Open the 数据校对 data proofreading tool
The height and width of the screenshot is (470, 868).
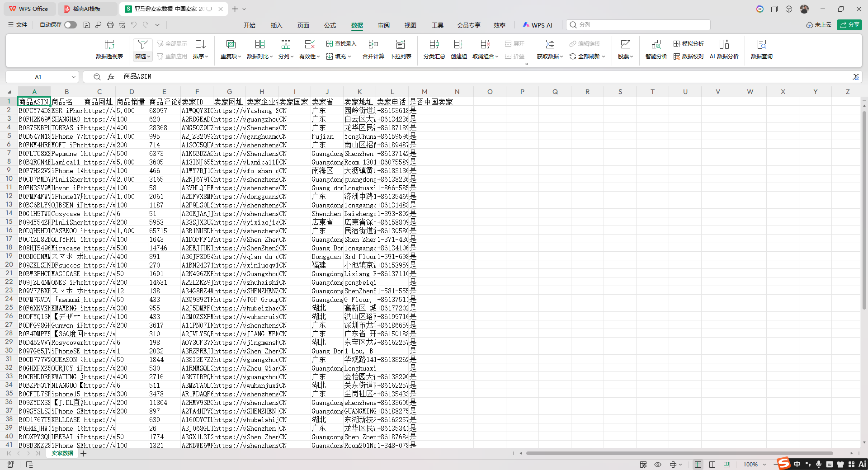(x=689, y=56)
